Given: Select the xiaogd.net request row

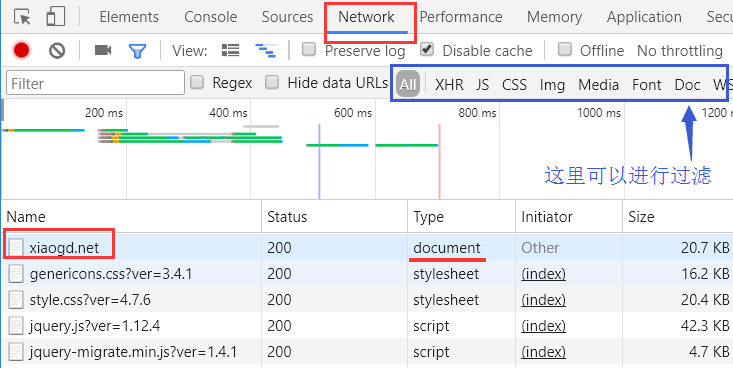Looking at the screenshot, I should point(366,247).
